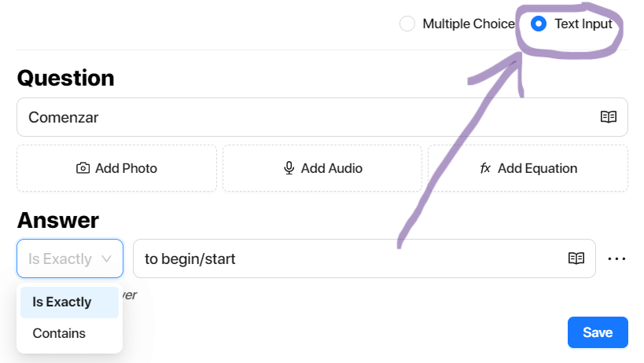Click the book icon in Question field
This screenshot has height=363, width=644.
pos(609,117)
